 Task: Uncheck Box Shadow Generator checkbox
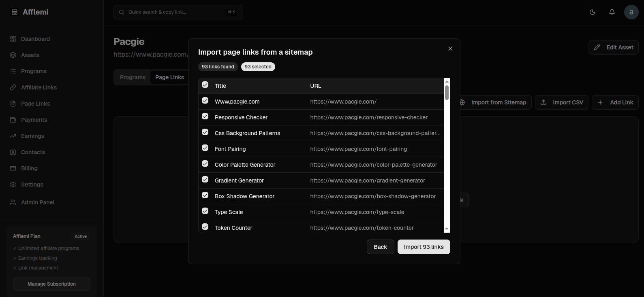tap(205, 195)
